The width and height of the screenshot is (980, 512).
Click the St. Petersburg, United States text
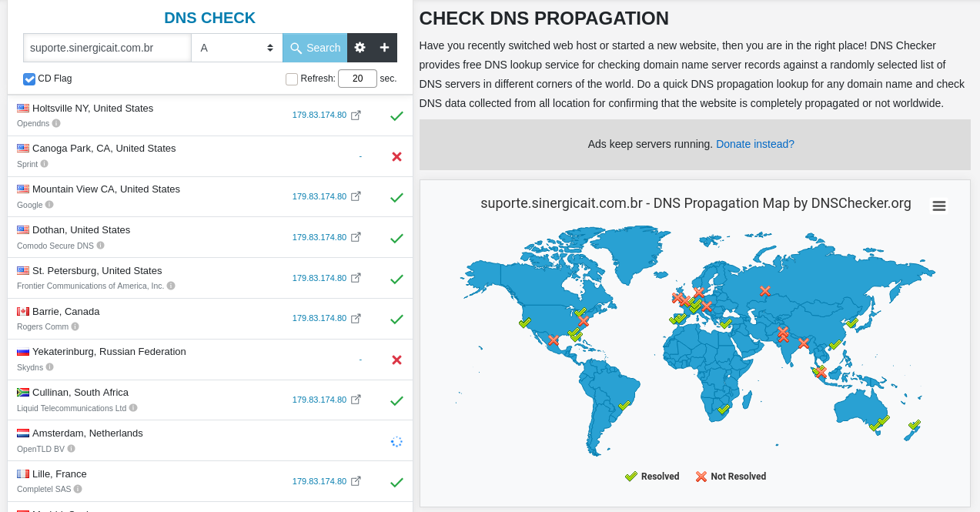pyautogui.click(x=97, y=270)
